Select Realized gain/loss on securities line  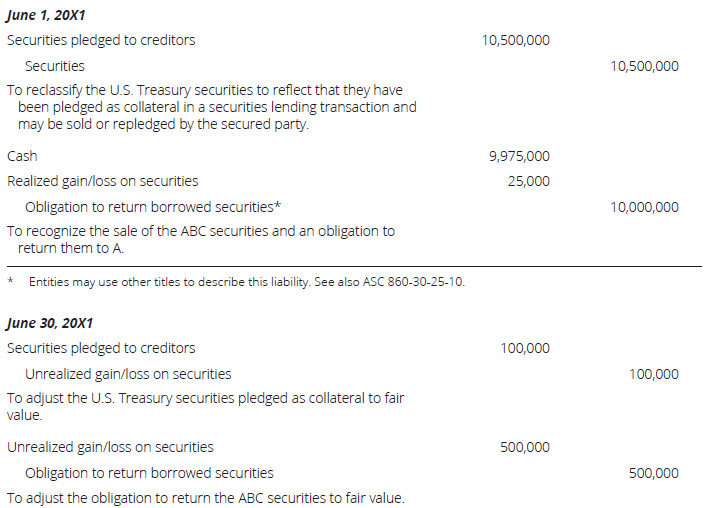(x=102, y=182)
